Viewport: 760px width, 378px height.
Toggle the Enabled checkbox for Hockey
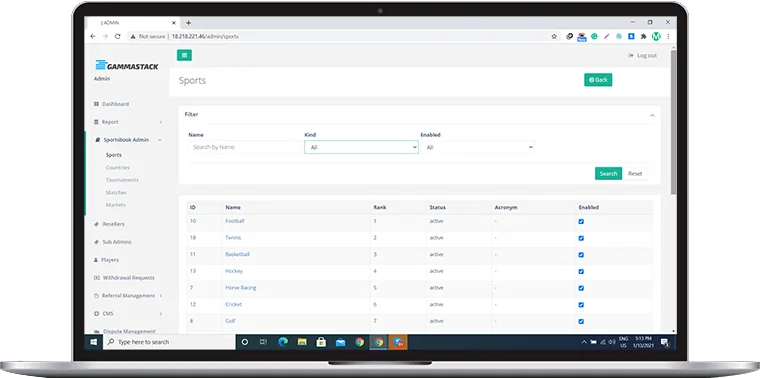coord(581,271)
